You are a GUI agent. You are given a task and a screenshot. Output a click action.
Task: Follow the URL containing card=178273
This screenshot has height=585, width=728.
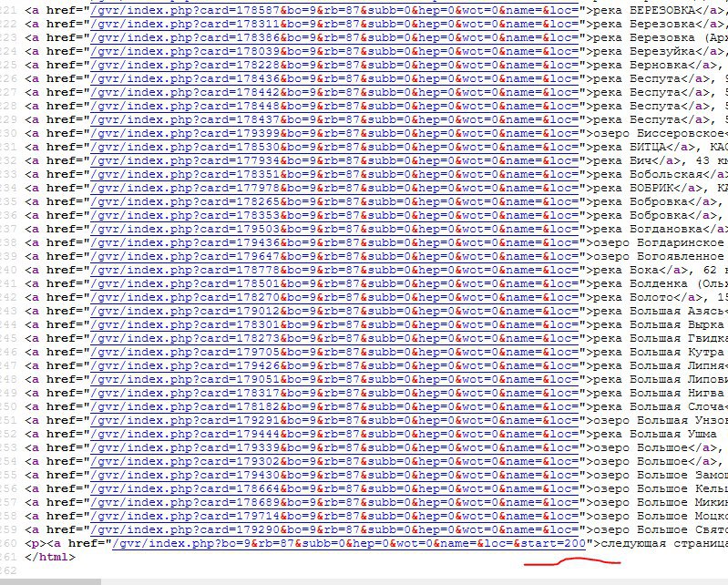pyautogui.click(x=334, y=338)
